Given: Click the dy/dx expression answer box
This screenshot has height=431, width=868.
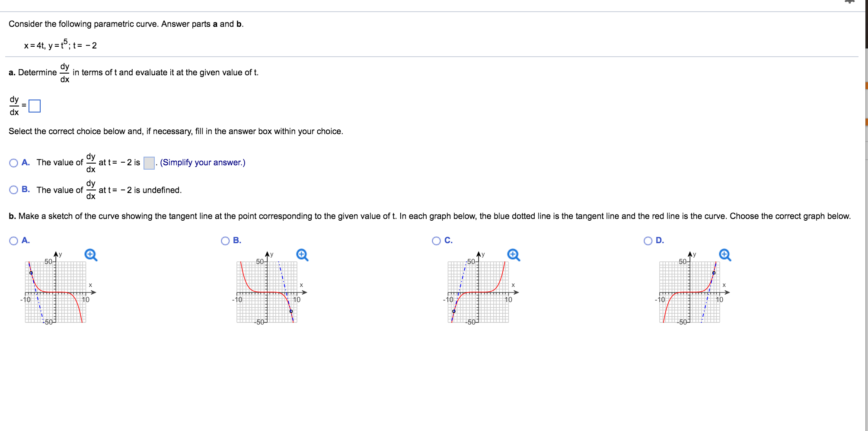Looking at the screenshot, I should [35, 106].
